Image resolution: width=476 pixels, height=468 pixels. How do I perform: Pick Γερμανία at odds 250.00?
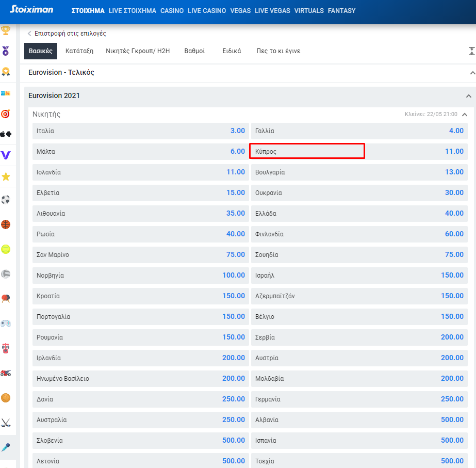coord(359,399)
